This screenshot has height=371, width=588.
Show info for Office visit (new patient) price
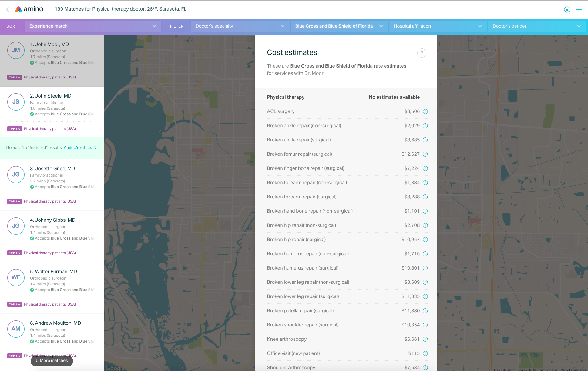(425, 353)
